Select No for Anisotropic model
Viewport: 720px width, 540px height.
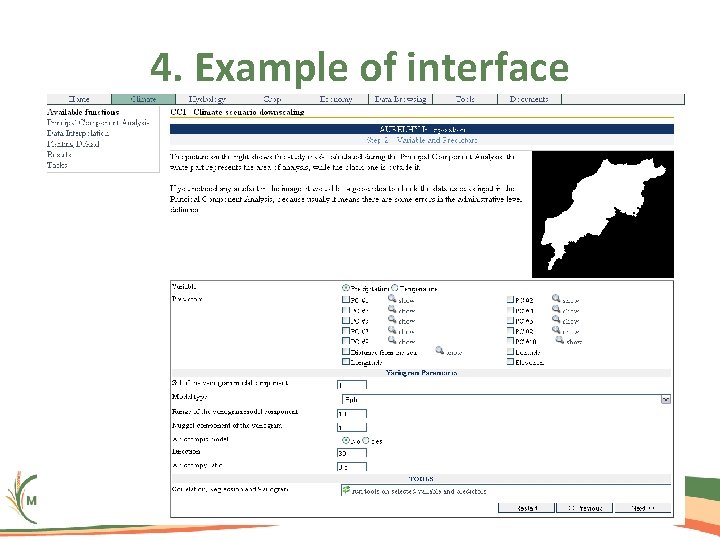point(345,440)
